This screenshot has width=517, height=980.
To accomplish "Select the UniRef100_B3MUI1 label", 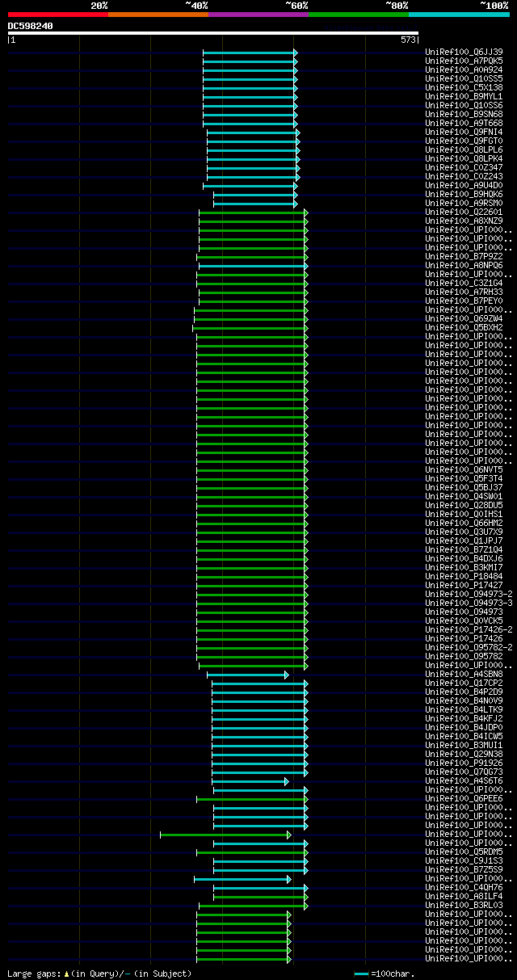I will pyautogui.click(x=464, y=745).
